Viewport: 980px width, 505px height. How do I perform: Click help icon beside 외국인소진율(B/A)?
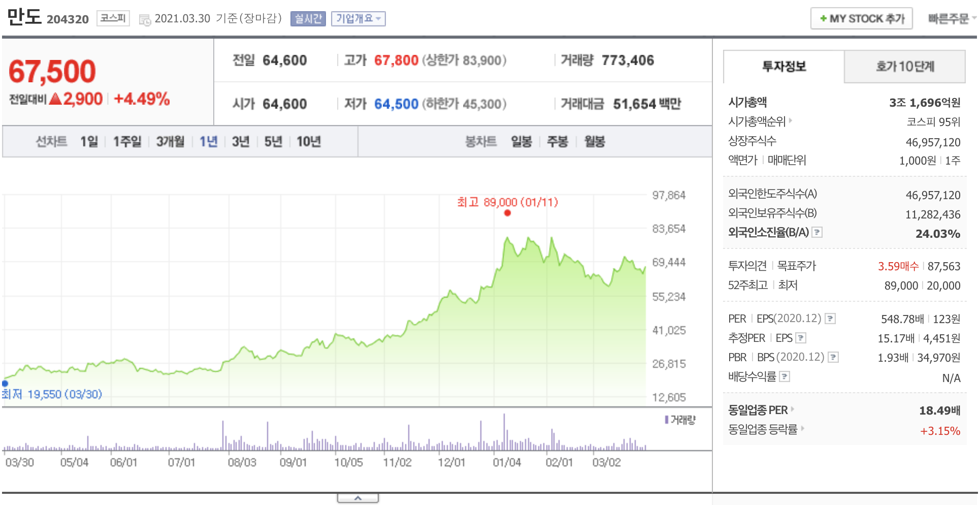(x=817, y=232)
